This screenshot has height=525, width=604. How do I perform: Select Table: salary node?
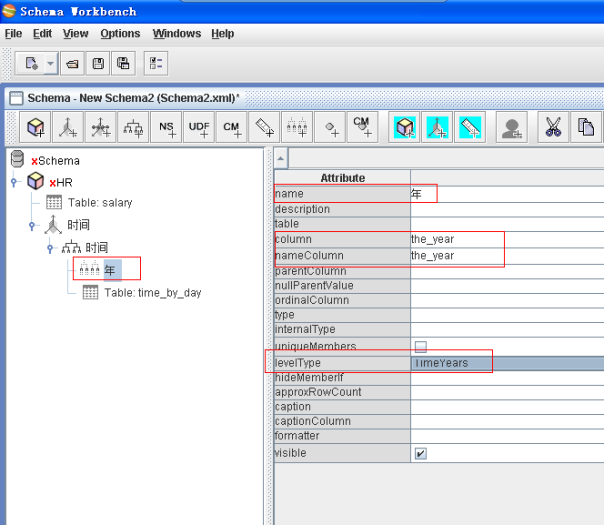click(100, 203)
